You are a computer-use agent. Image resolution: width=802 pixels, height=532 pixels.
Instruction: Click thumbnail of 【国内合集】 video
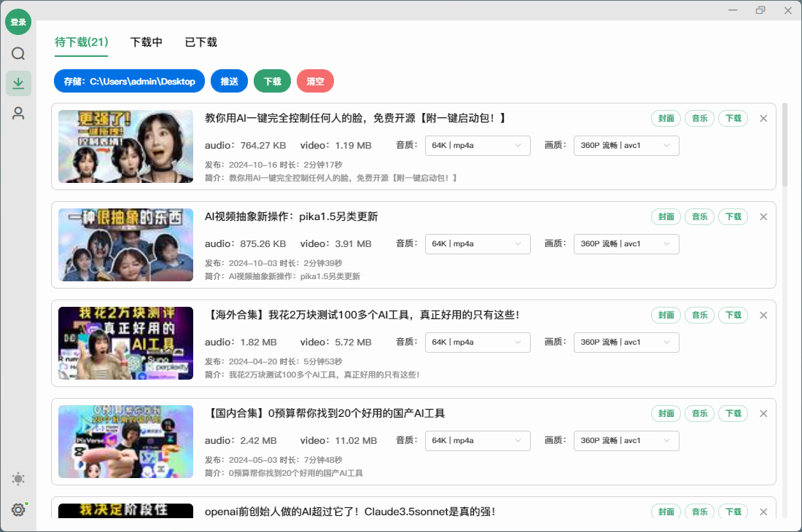(126, 442)
